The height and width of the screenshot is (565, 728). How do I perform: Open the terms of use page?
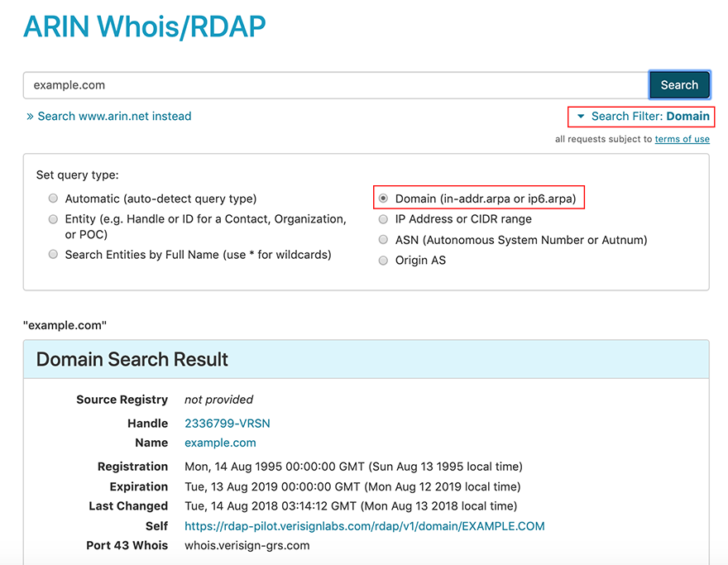click(x=682, y=138)
